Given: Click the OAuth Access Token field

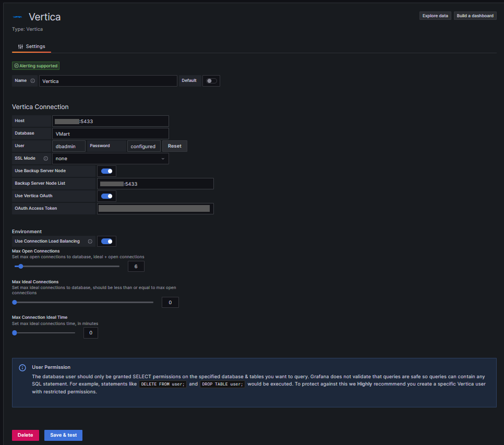Looking at the screenshot, I should [x=155, y=209].
